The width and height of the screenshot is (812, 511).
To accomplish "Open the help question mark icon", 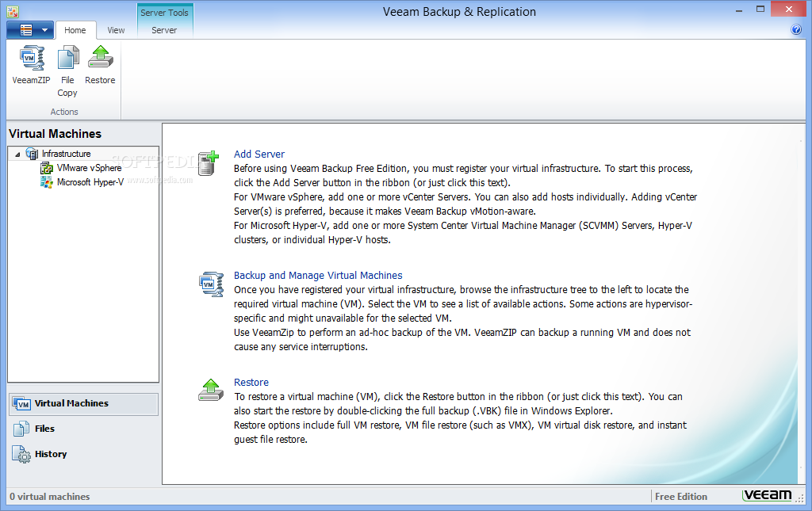I will pos(796,29).
